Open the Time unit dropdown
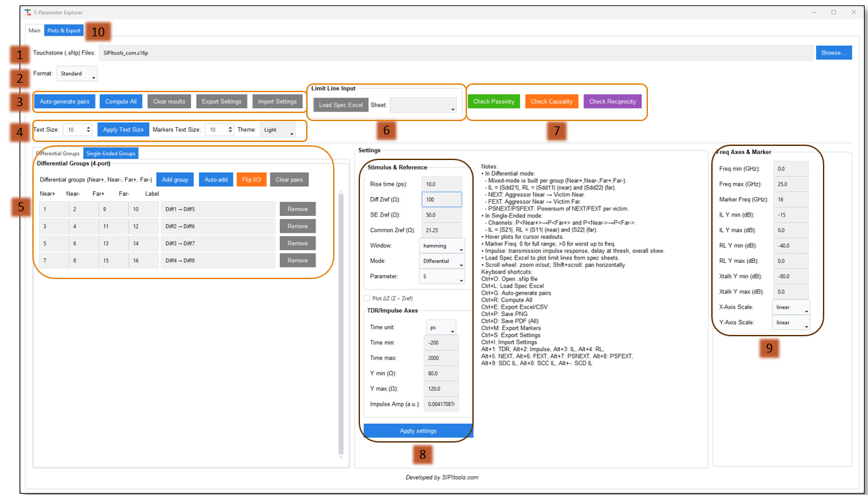Viewport: 868px width, 495px height. (441, 328)
